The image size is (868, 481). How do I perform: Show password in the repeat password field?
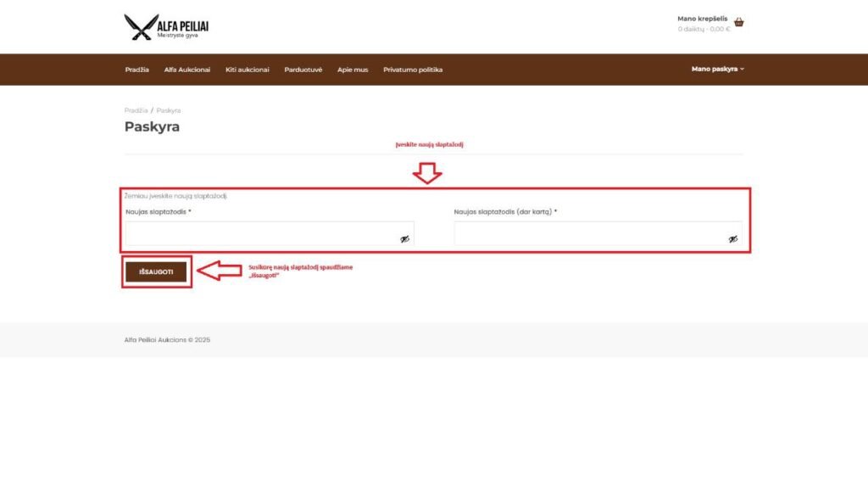click(732, 239)
